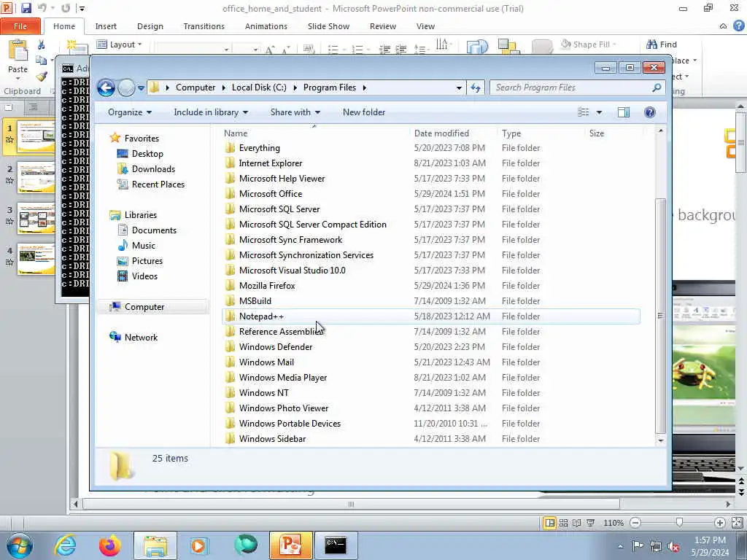The height and width of the screenshot is (560, 747).
Task: Open Explorer help question mark icon
Action: pos(650,112)
